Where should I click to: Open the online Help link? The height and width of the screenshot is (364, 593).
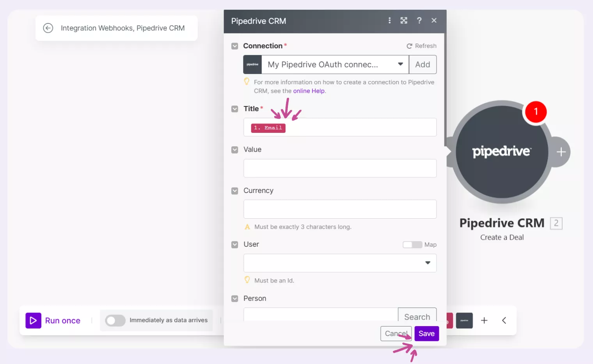tap(309, 91)
